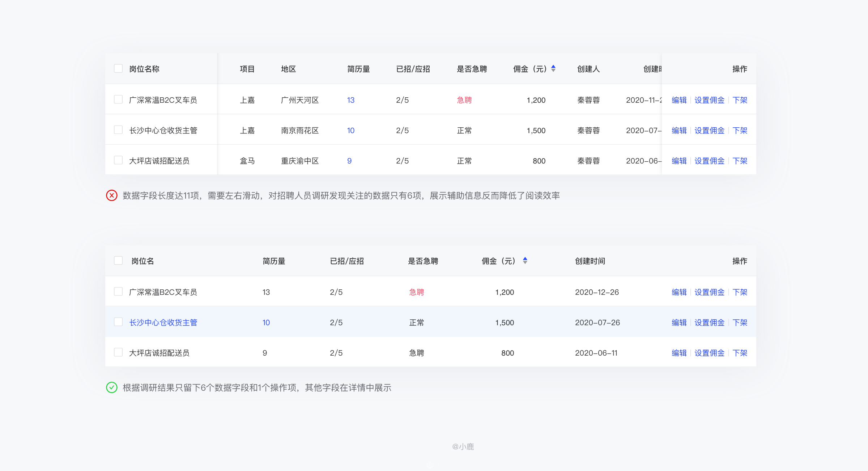
Task: Click the 创建时间 column header in bottom table
Action: (x=590, y=261)
